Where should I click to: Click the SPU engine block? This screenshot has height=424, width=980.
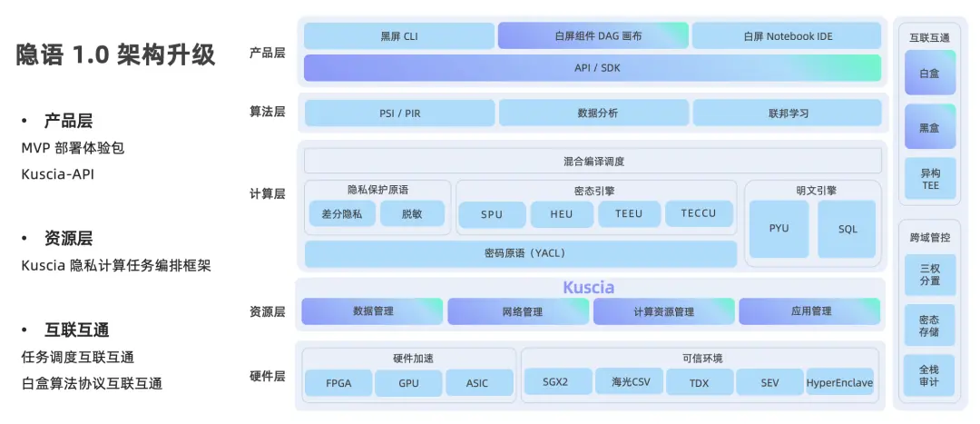(x=492, y=214)
